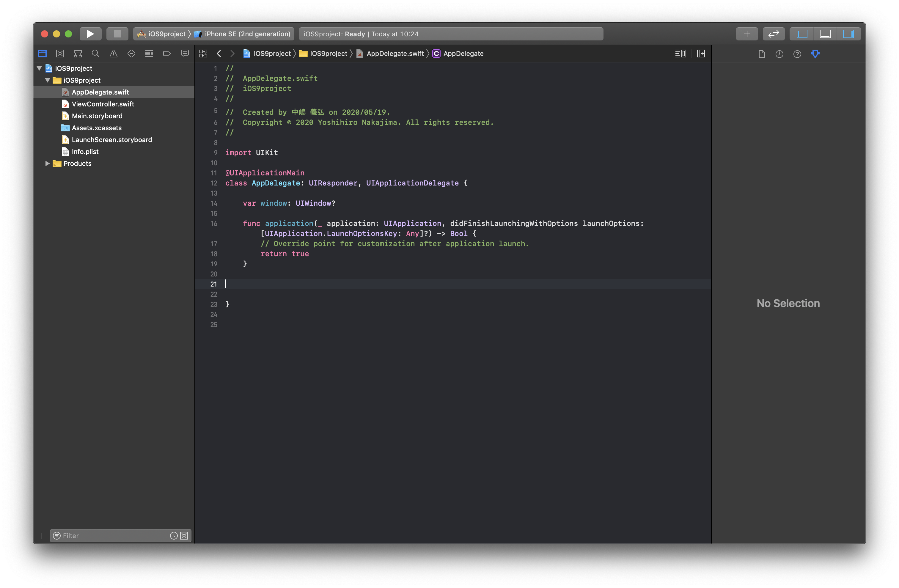
Task: Collapse the iOS9project root project
Action: pos(39,68)
